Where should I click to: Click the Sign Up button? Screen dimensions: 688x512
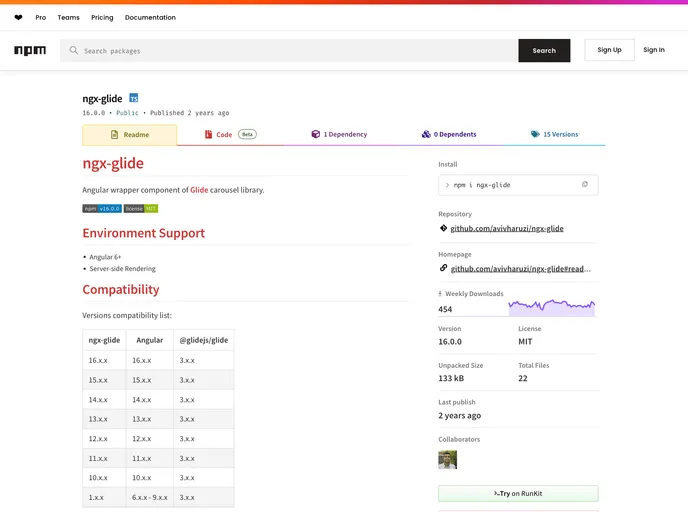pyautogui.click(x=609, y=50)
